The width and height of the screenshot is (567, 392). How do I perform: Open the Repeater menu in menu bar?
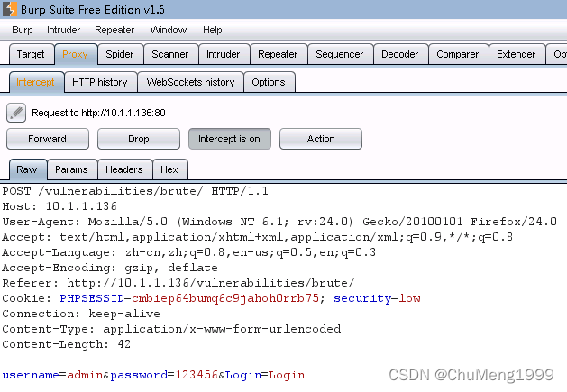click(114, 30)
